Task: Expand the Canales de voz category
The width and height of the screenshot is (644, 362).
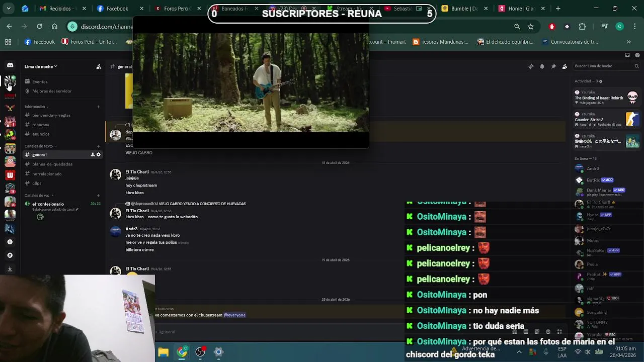Action: [x=39, y=195]
